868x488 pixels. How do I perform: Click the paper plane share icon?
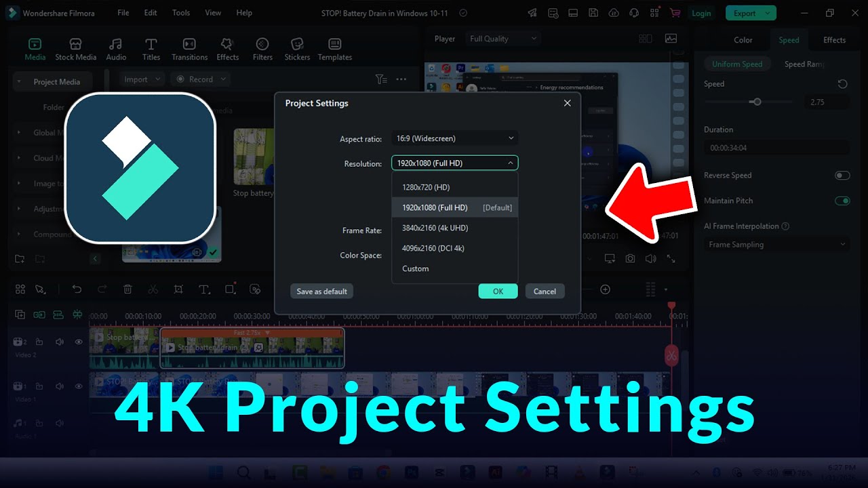pyautogui.click(x=532, y=13)
